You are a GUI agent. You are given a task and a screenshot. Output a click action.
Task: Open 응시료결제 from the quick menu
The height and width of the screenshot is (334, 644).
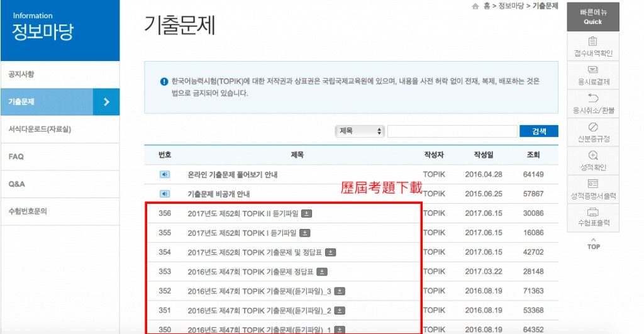point(592,70)
